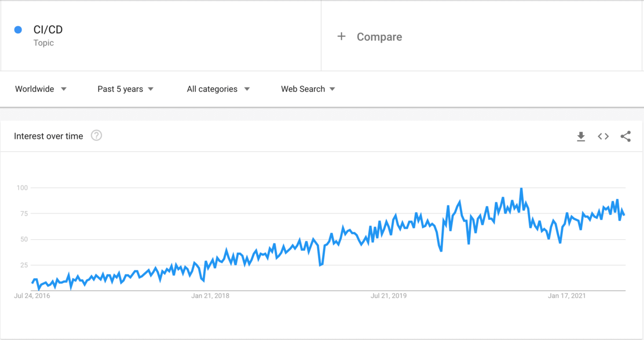Click the help question mark beside Interest over time
Image resolution: width=644 pixels, height=340 pixels.
(x=96, y=136)
